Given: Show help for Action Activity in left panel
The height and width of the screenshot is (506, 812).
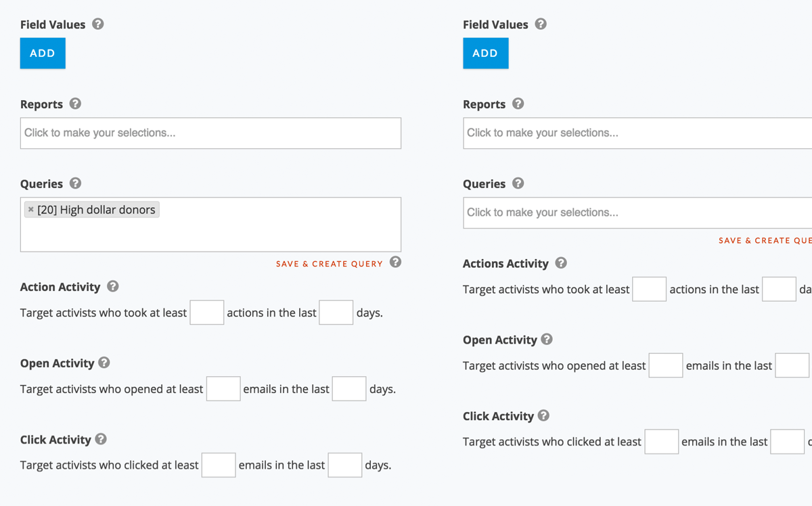Looking at the screenshot, I should tap(113, 287).
